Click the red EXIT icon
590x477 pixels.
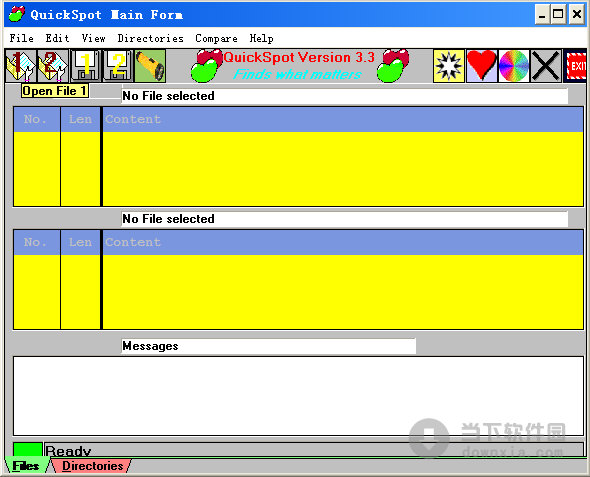click(576, 66)
